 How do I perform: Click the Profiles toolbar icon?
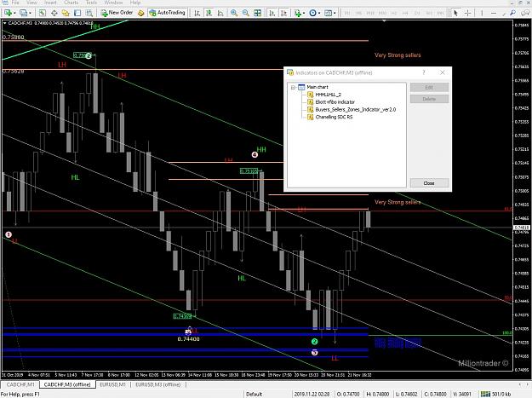pyautogui.click(x=23, y=13)
